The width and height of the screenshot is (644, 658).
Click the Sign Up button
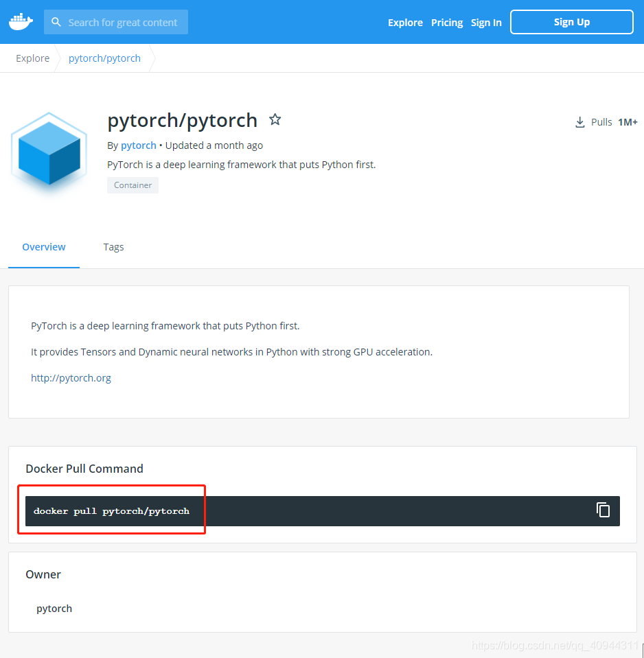pos(572,22)
